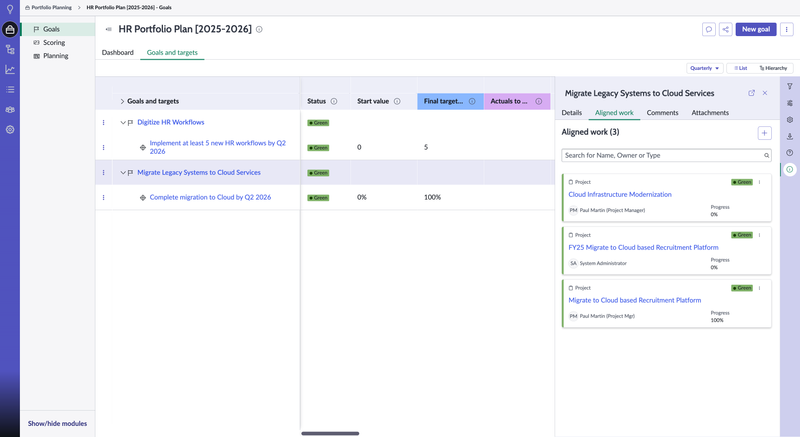800x437 pixels.
Task: Switch to List view
Action: pos(740,68)
